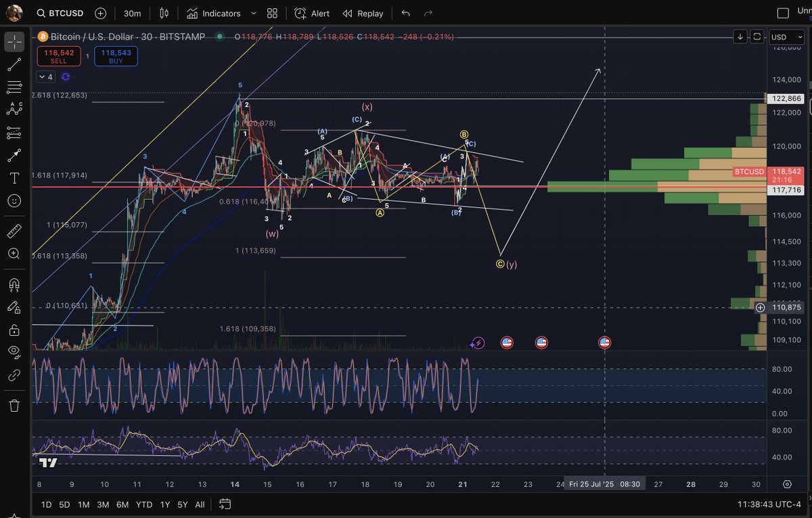Open the forecasting and measurement tools
The image size is (812, 518).
[14, 133]
